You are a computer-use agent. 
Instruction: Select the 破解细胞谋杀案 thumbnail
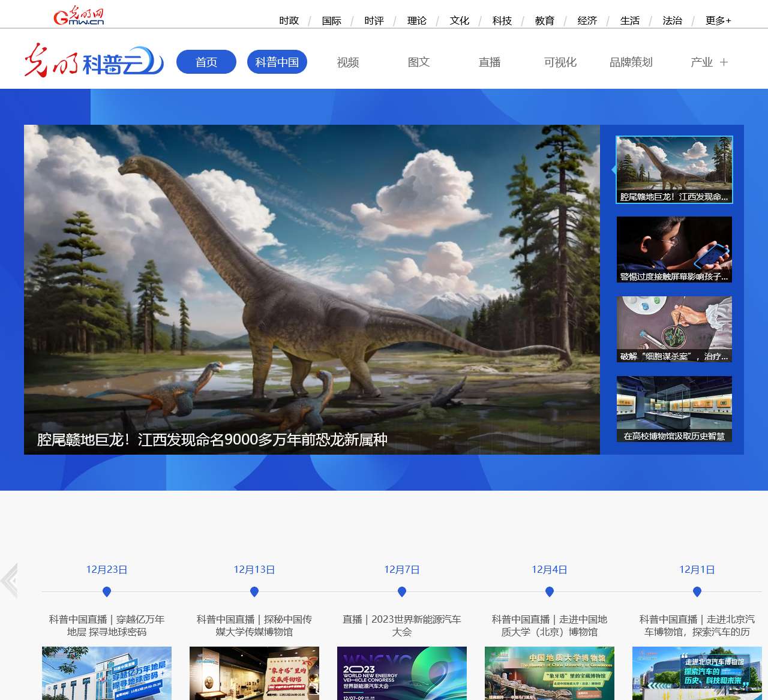[674, 329]
